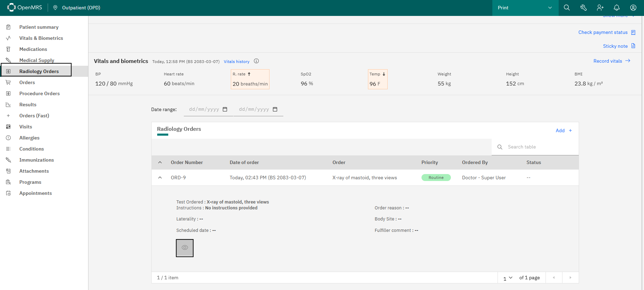Click the vitals info icon
The height and width of the screenshot is (290, 644).
[256, 61]
